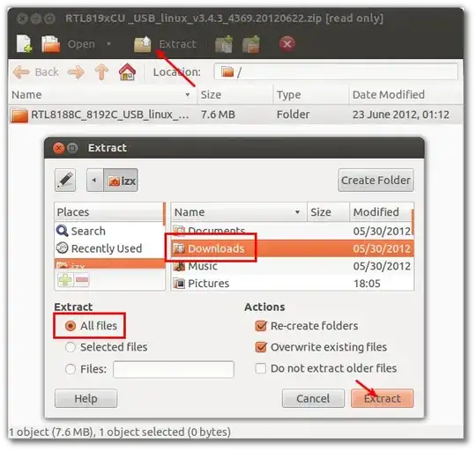This screenshot has height=451, width=476.
Task: Select the Music folder in the file list
Action: [293, 266]
